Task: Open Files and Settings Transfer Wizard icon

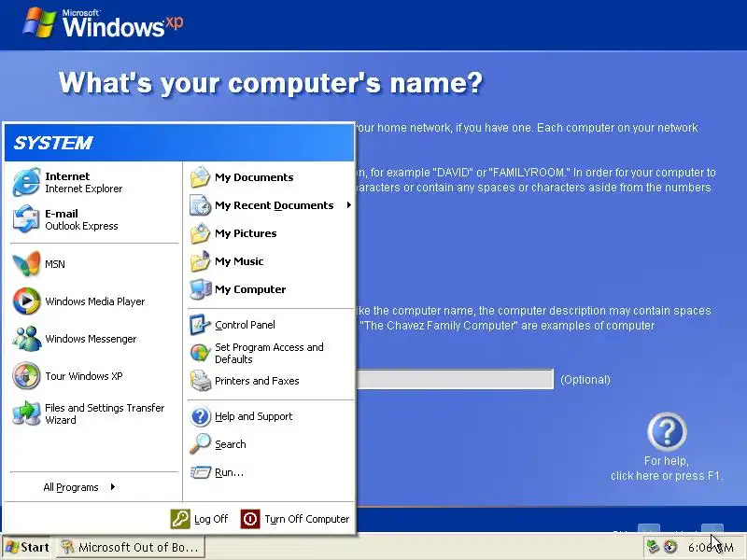Action: pos(26,413)
